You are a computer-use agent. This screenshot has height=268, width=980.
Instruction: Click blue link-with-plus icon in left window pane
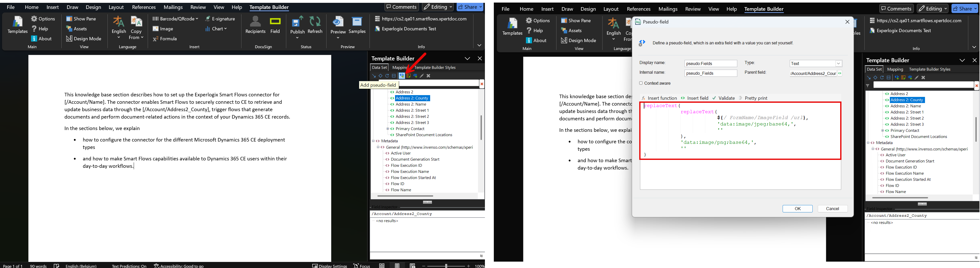click(415, 76)
